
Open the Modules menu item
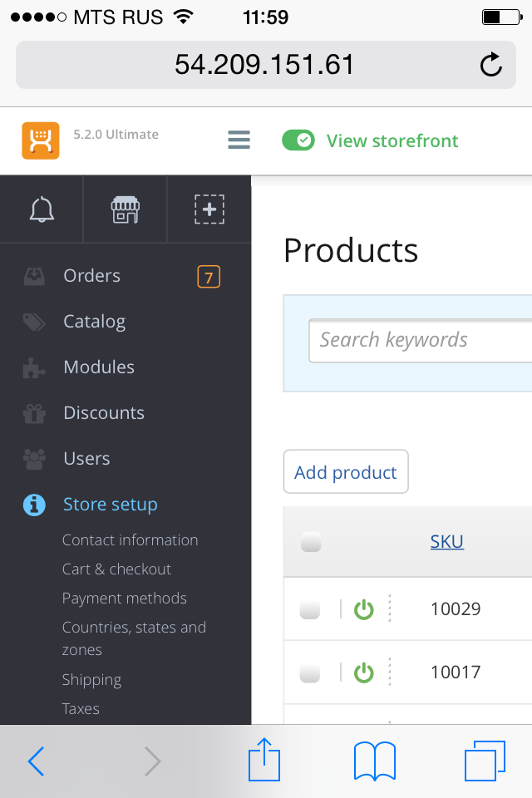[99, 367]
